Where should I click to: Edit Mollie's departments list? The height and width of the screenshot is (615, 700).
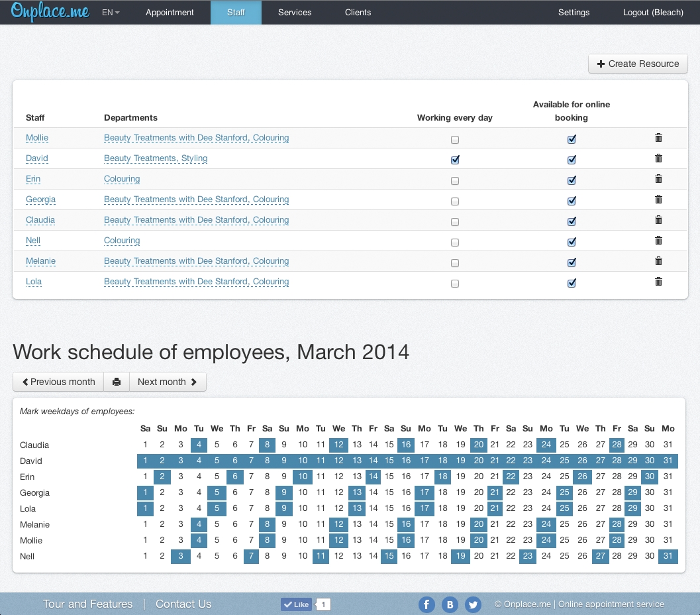197,138
